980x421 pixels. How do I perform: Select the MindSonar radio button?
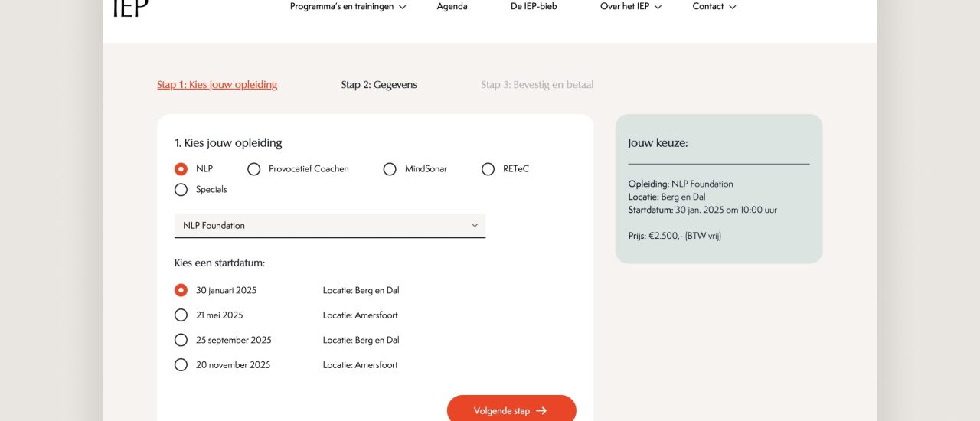coord(390,169)
